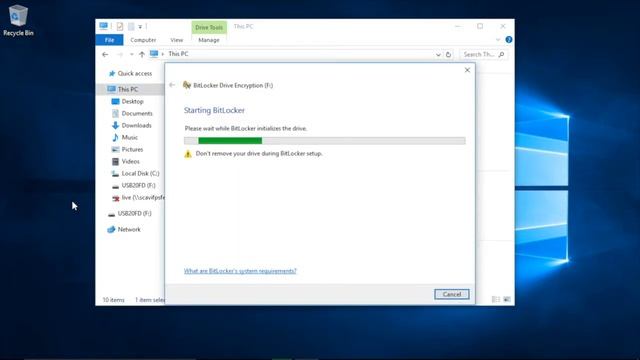This screenshot has width=640, height=360.
Task: Click the search magnifier icon
Action: click(502, 54)
